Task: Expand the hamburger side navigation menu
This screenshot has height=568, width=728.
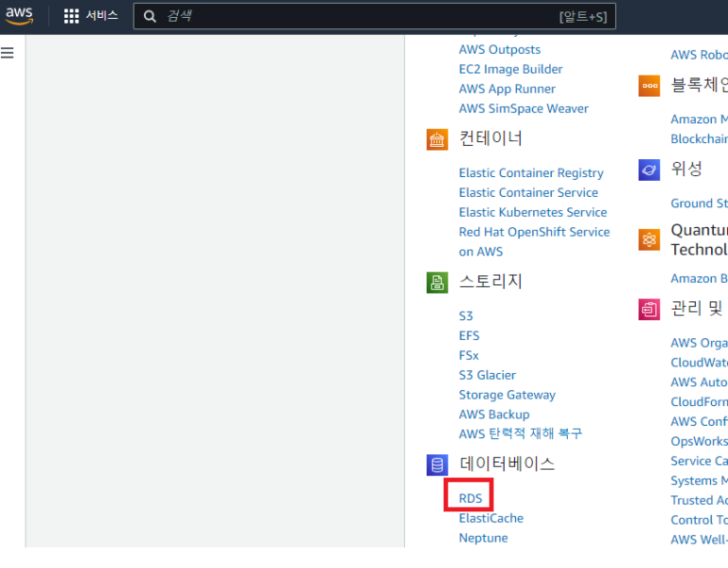Action: (7, 53)
